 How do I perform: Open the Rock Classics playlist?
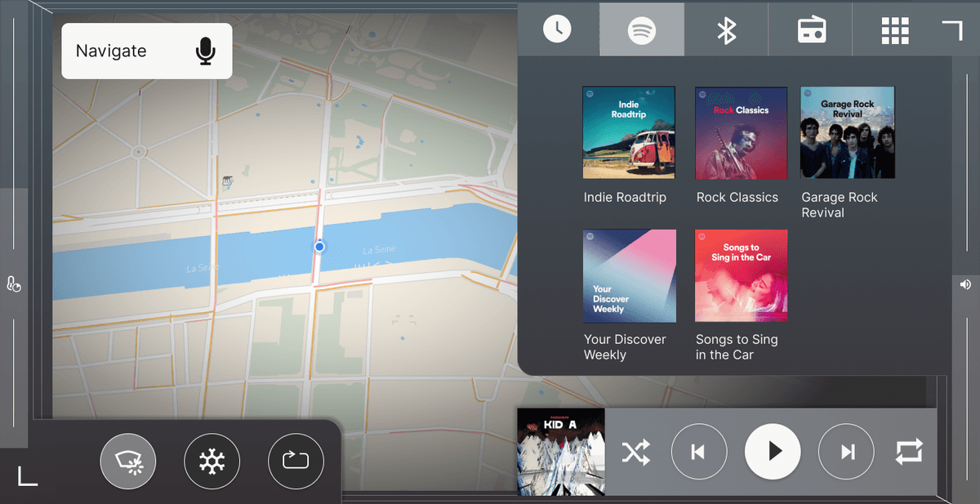(x=741, y=132)
